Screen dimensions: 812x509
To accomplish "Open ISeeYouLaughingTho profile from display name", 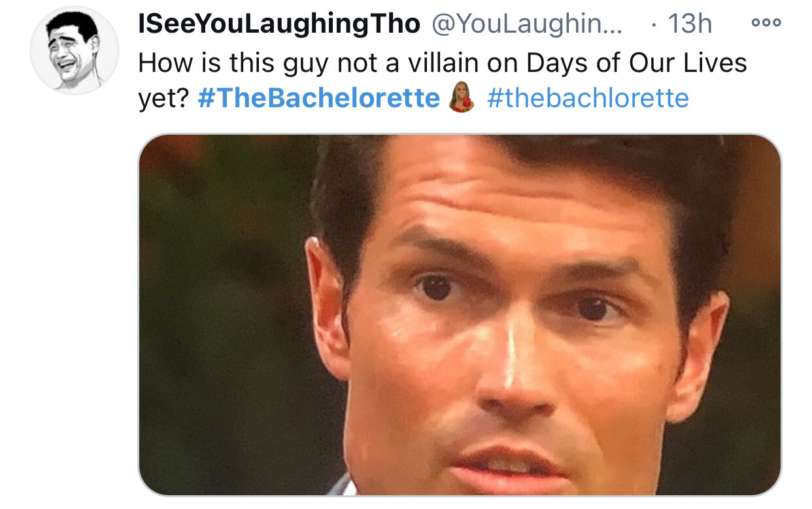I will [279, 25].
